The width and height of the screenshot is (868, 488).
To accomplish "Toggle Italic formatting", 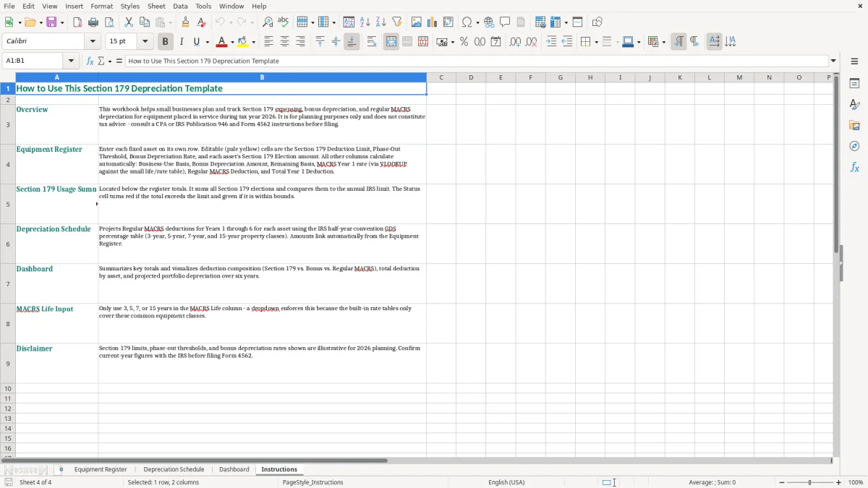I will 182,42.
